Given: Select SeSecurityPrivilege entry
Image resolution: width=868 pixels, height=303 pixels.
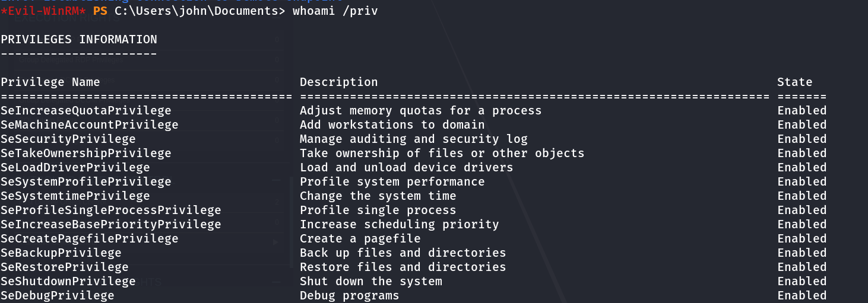Looking at the screenshot, I should [68, 139].
